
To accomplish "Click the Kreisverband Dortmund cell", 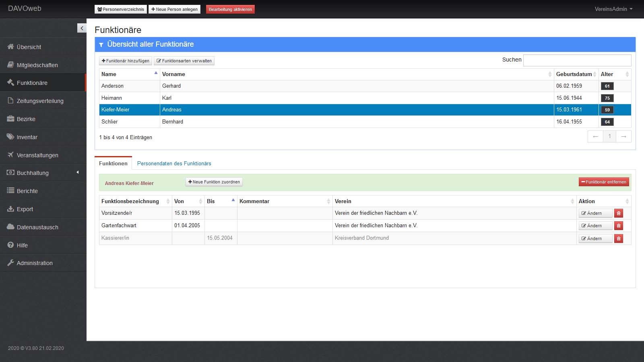I will click(454, 238).
